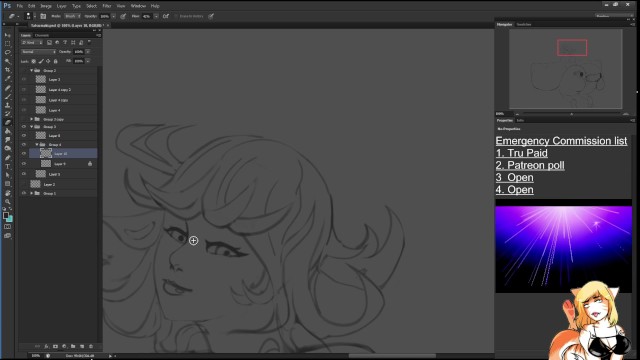Open brush preset picker dropdown
The height and width of the screenshot is (360, 640).
(x=35, y=16)
